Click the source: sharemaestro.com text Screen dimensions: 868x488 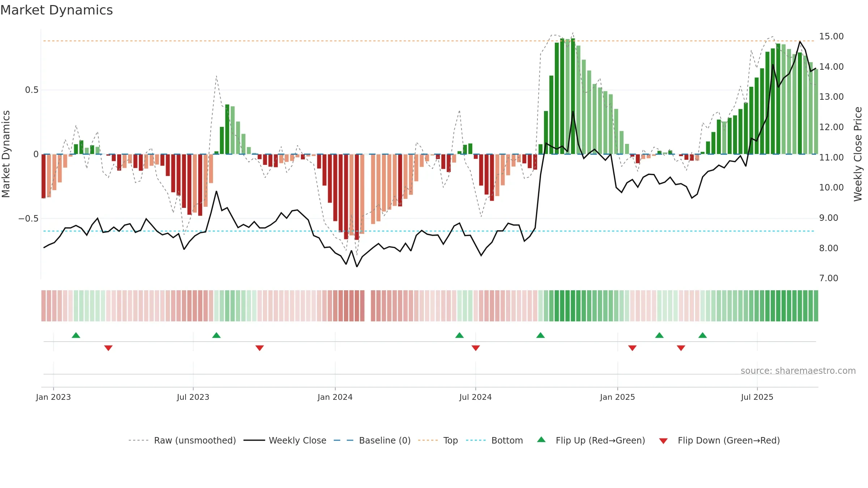point(798,371)
